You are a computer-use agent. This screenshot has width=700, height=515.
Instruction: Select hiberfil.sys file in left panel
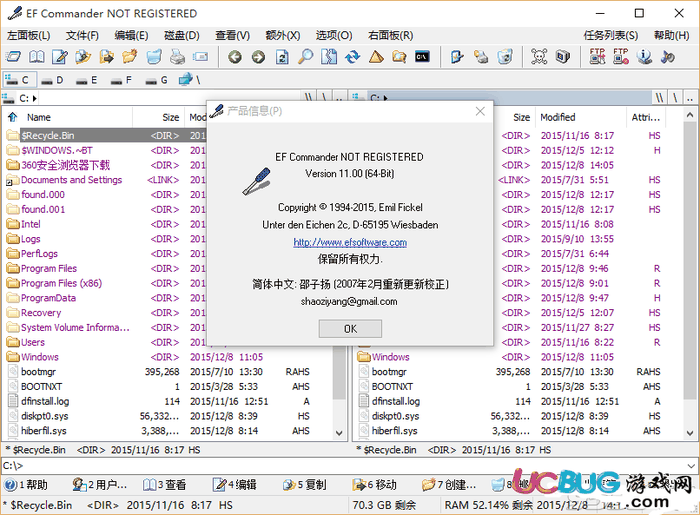[x=43, y=431]
